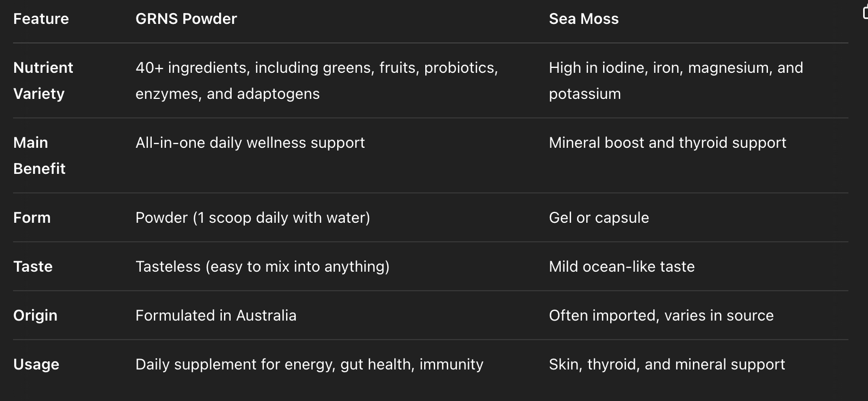Select the Powder 1 scoop daily cell
Viewport: 868px width, 401px height.
pos(252,218)
